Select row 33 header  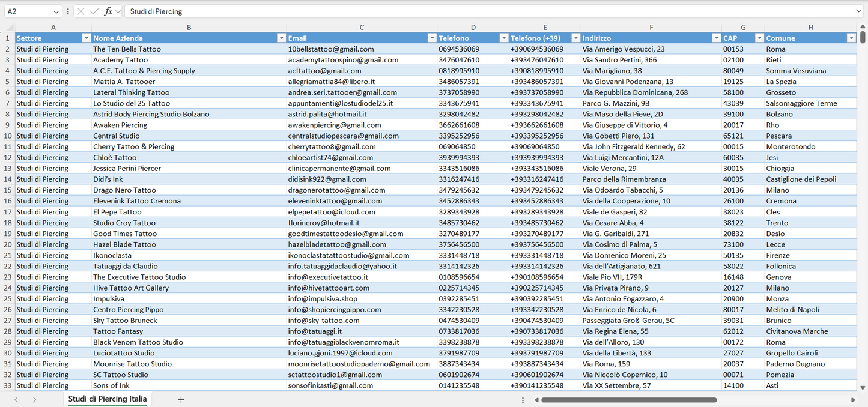(x=8, y=385)
